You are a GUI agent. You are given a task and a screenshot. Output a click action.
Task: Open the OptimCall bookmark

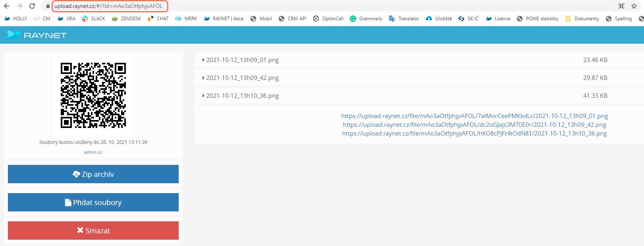328,19
